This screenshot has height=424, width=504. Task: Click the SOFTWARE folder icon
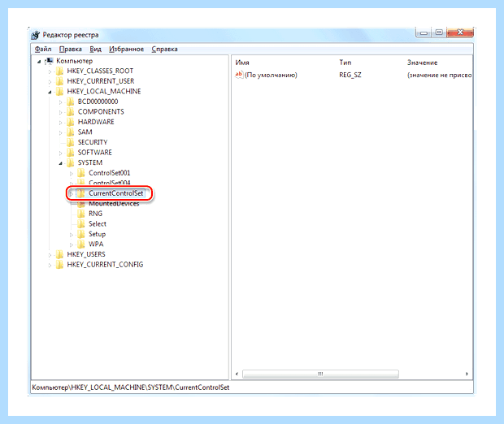71,153
